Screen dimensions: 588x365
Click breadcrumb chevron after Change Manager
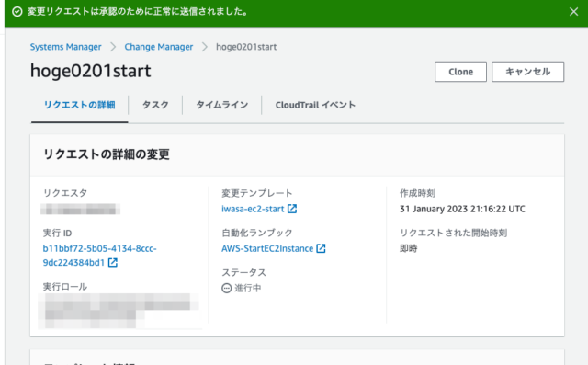(204, 47)
